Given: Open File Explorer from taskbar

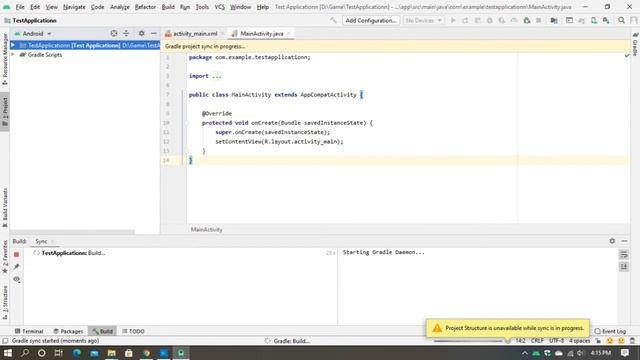Looking at the screenshot, I should point(111,353).
